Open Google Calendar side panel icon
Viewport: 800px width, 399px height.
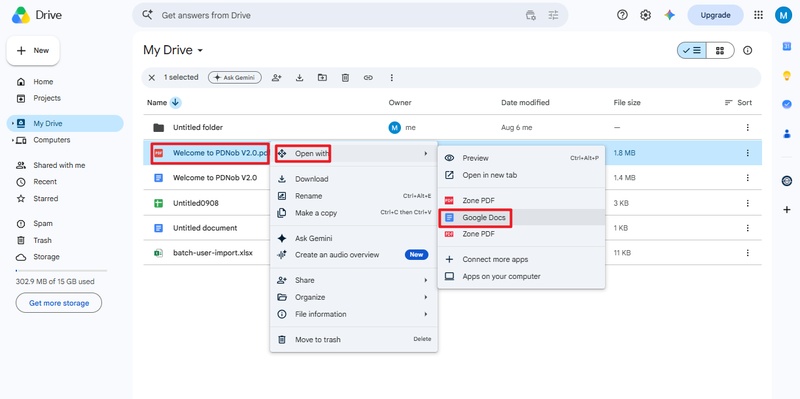(x=787, y=46)
